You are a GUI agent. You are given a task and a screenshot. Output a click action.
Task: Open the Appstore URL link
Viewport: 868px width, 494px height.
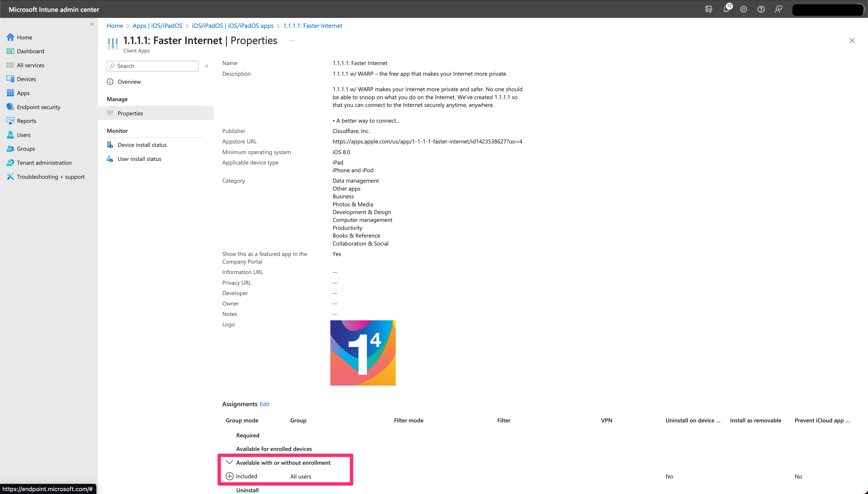[x=427, y=142]
